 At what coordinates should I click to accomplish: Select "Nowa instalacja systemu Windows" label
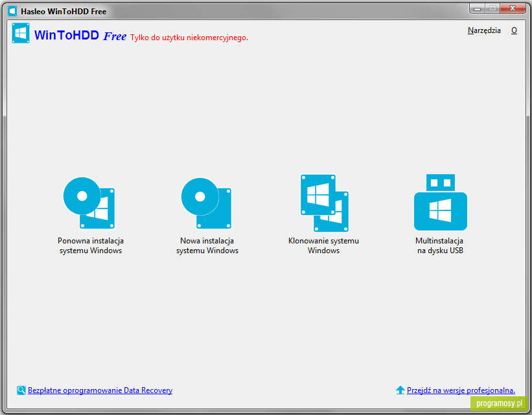(207, 245)
